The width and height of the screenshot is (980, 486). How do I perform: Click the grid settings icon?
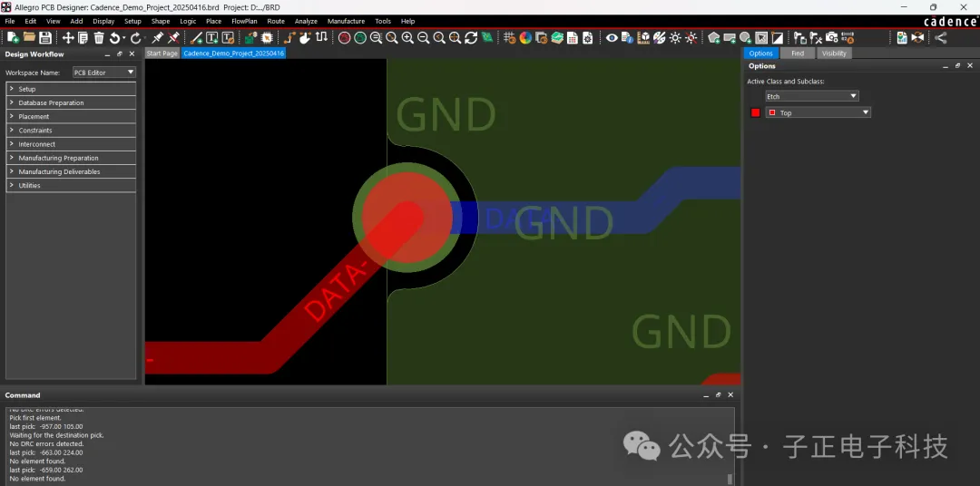point(509,37)
